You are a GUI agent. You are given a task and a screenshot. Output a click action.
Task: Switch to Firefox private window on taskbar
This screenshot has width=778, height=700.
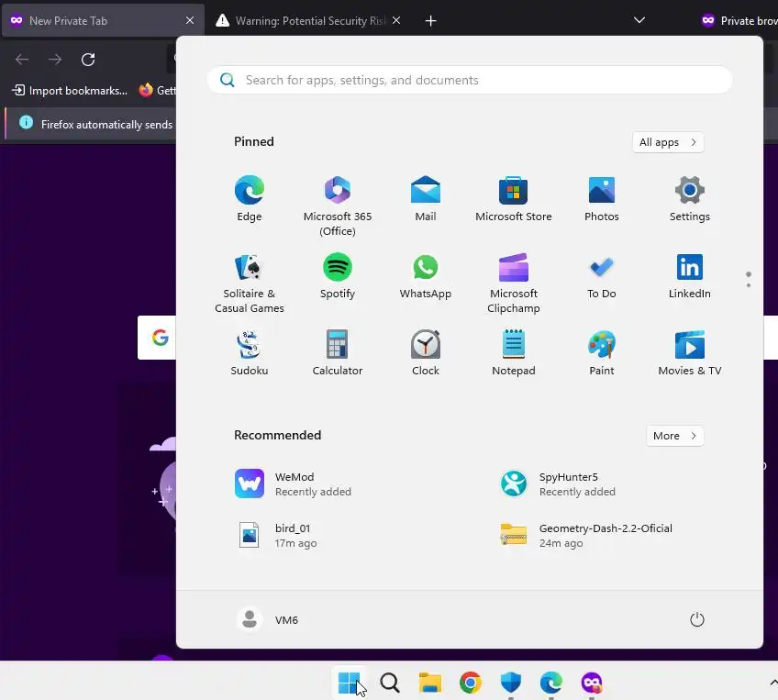592,683
